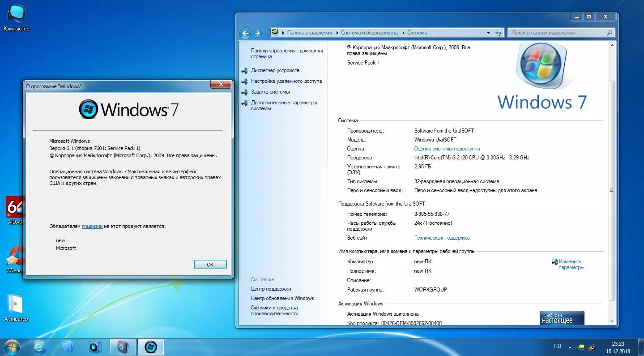Click the forward arrow in the System window
Viewport: 644px width, 356px height.
point(257,33)
